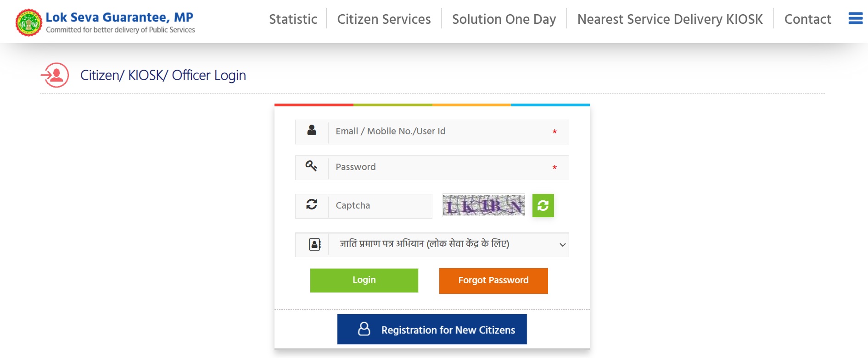Viewport: 868px width, 358px height.
Task: Refresh the captcha using green refresh button
Action: [x=543, y=205]
